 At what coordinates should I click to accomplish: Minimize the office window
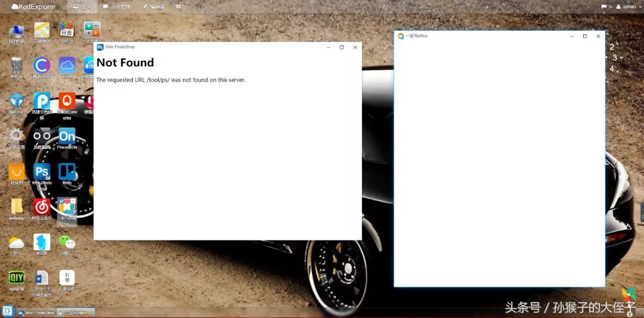(572, 36)
